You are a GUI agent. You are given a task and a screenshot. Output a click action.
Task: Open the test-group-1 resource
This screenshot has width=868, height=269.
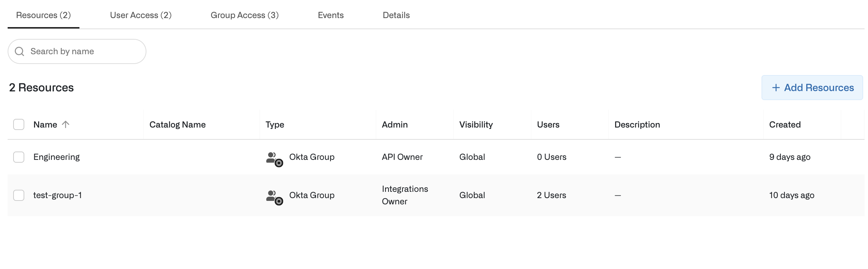(58, 195)
